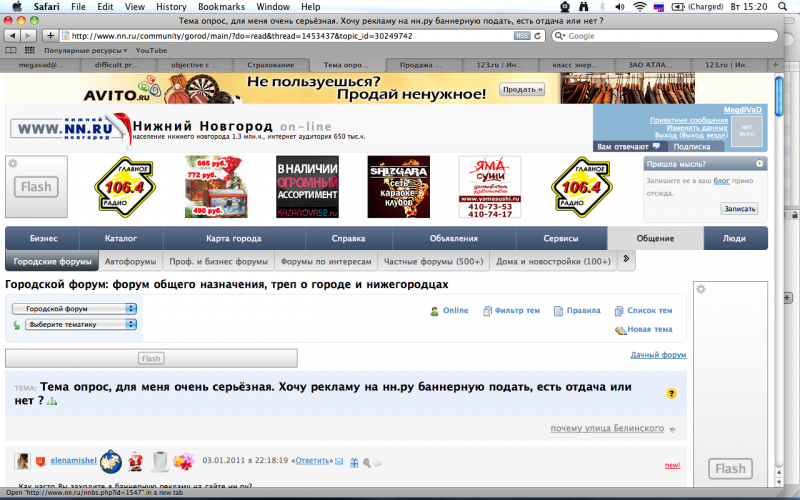
Task: Open the Wi-Fi status menu
Action: [x=639, y=7]
